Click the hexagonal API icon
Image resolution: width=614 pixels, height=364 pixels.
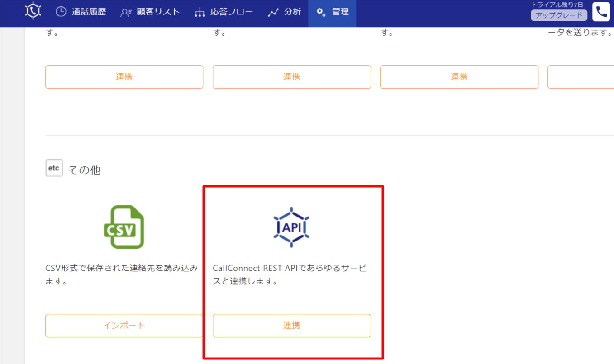[x=291, y=227]
